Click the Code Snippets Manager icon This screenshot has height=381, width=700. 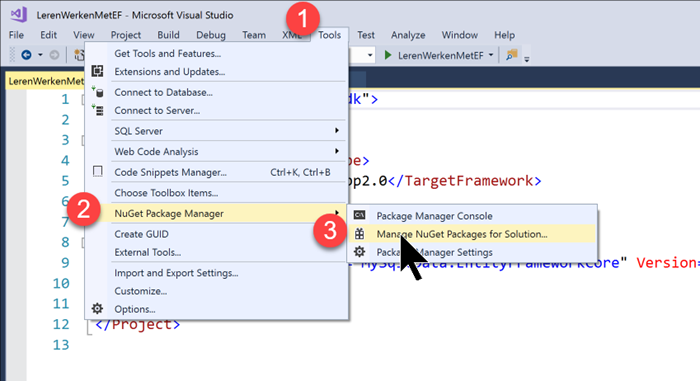click(97, 172)
